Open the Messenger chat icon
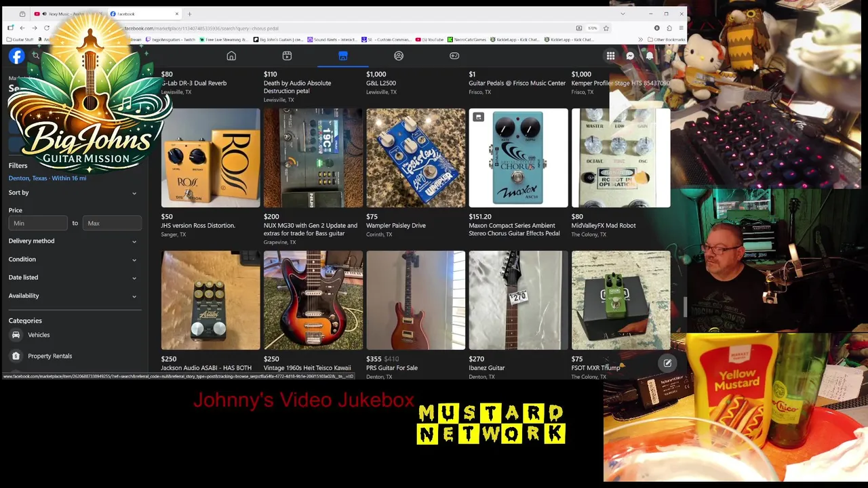 630,56
